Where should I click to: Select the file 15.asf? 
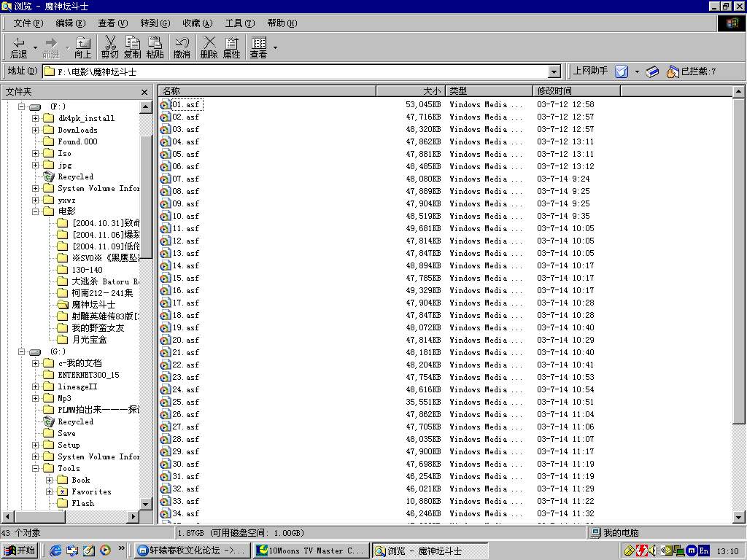[x=185, y=279]
